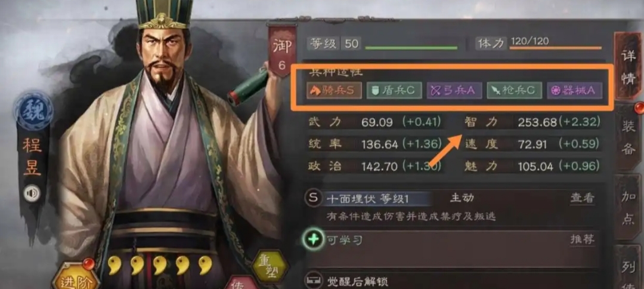Open the 加点 attribute points tab
This screenshot has width=644, height=289.
point(629,207)
